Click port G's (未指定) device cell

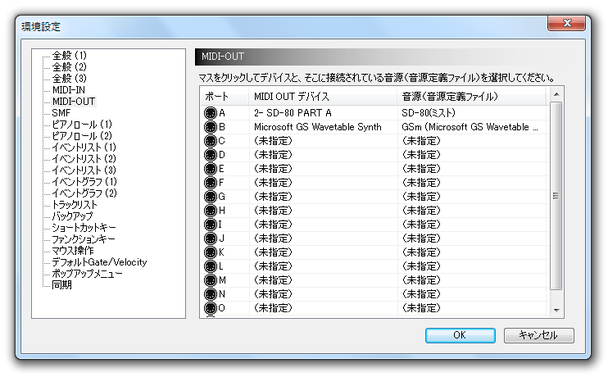pyautogui.click(x=323, y=197)
